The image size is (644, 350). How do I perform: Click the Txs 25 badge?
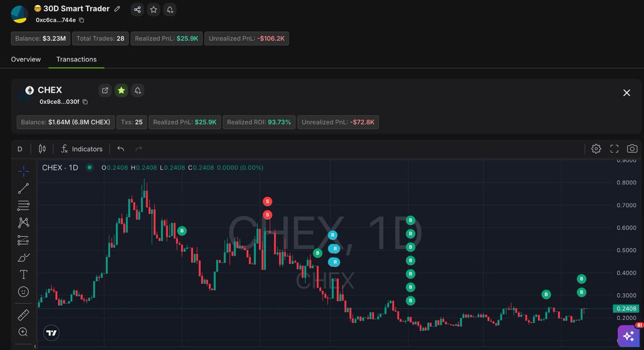pyautogui.click(x=131, y=122)
